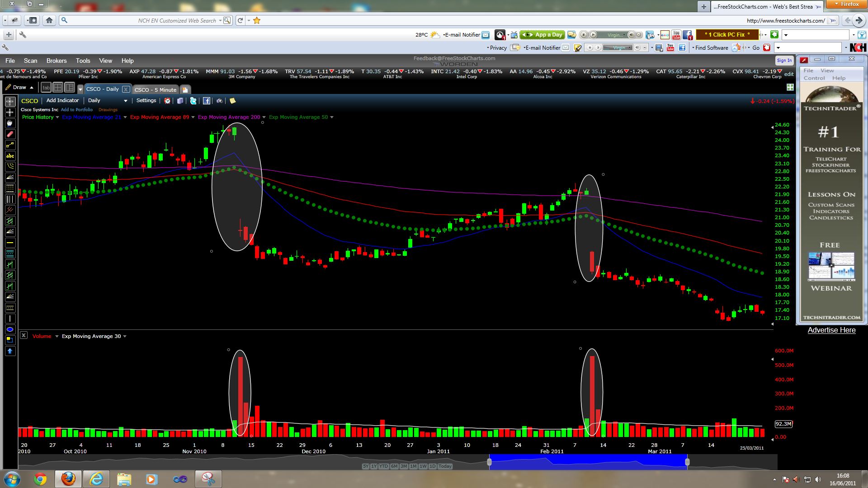Open the Drawings link
Image resolution: width=868 pixels, height=488 pixels.
point(108,110)
